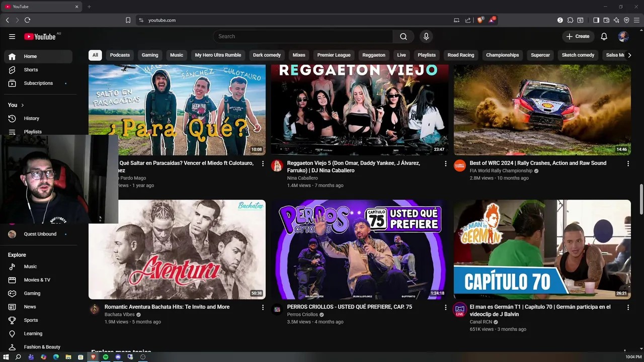Open the browser extensions puzzle icon

tap(570, 20)
